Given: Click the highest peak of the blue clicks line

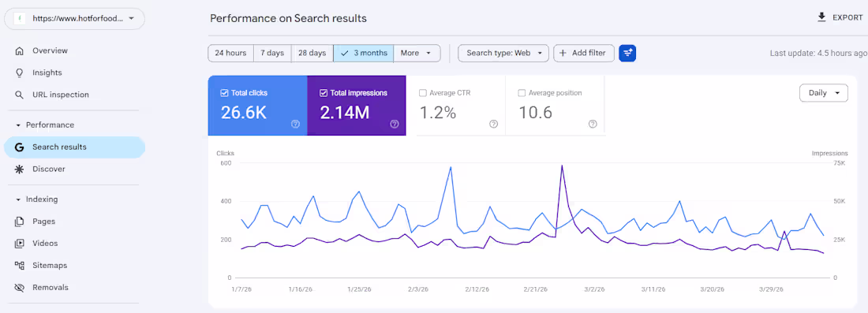Looking at the screenshot, I should coord(451,167).
